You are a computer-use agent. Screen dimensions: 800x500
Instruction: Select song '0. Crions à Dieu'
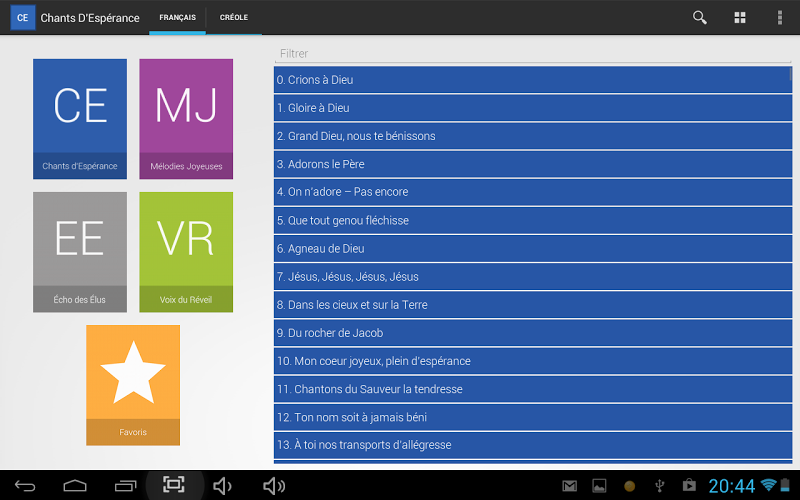pyautogui.click(x=533, y=80)
